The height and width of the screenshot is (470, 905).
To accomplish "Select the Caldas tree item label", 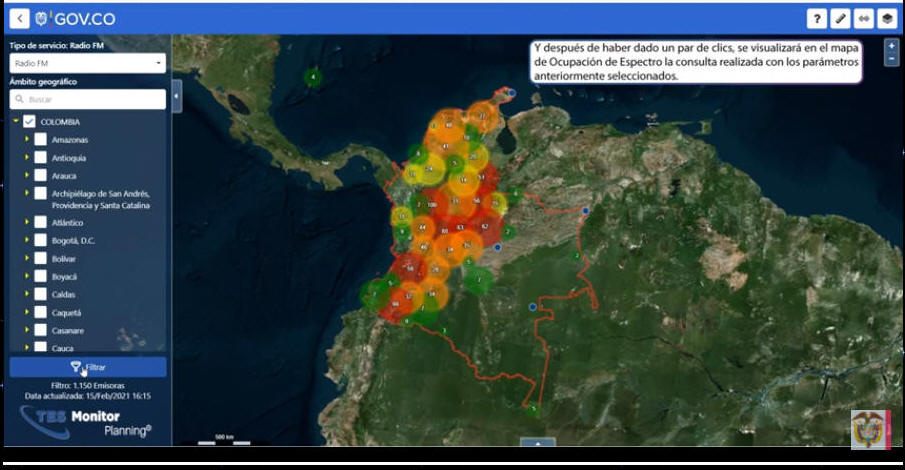I will click(64, 294).
